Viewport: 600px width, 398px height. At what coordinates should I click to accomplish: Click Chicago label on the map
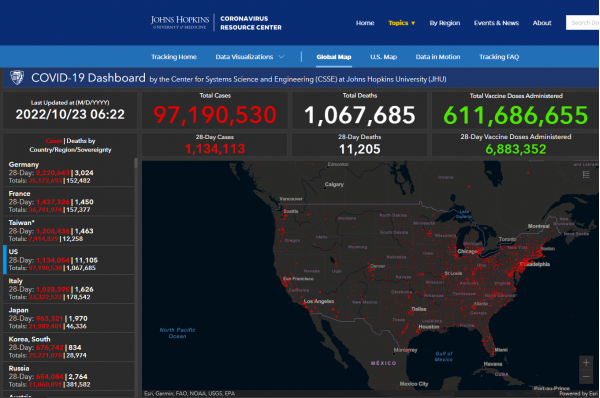click(468, 251)
